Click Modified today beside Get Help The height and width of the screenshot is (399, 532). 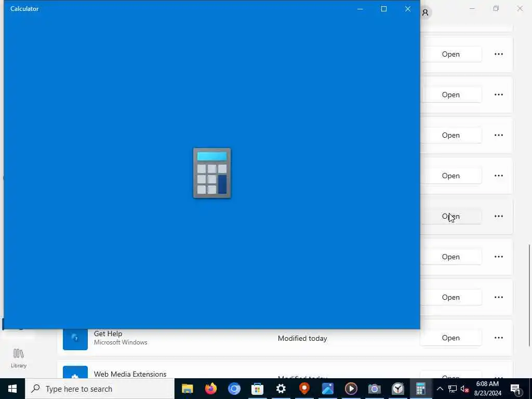tap(302, 338)
